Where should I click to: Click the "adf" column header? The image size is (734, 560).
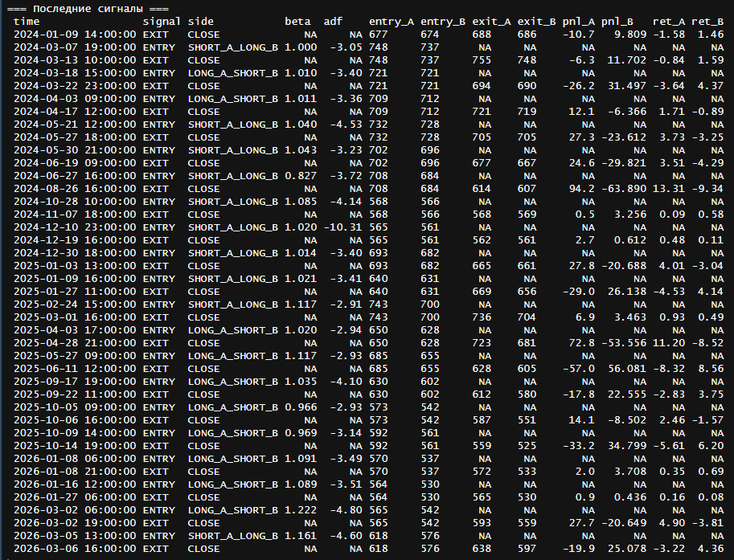pos(333,21)
